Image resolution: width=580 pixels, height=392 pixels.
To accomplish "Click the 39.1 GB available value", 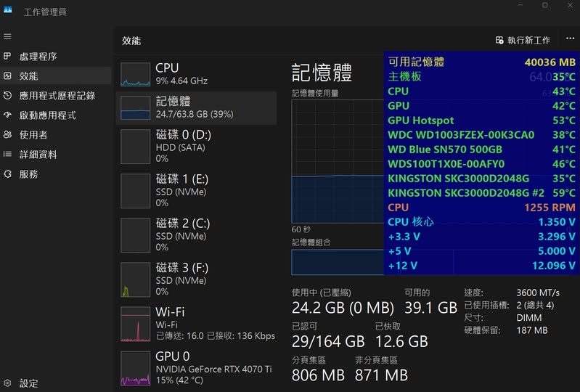I will 431,308.
